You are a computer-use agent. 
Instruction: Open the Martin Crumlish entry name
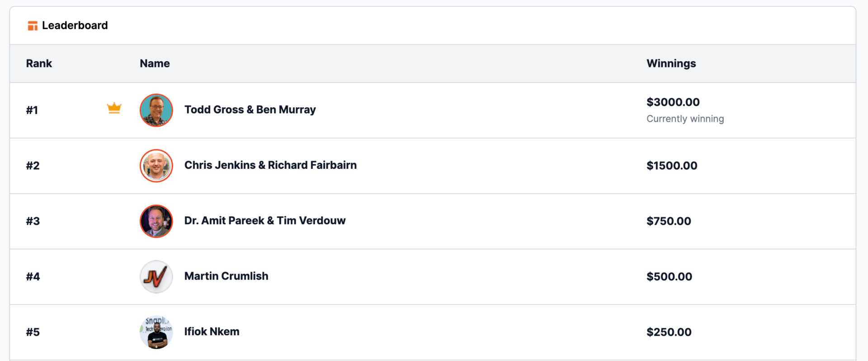[x=226, y=276]
